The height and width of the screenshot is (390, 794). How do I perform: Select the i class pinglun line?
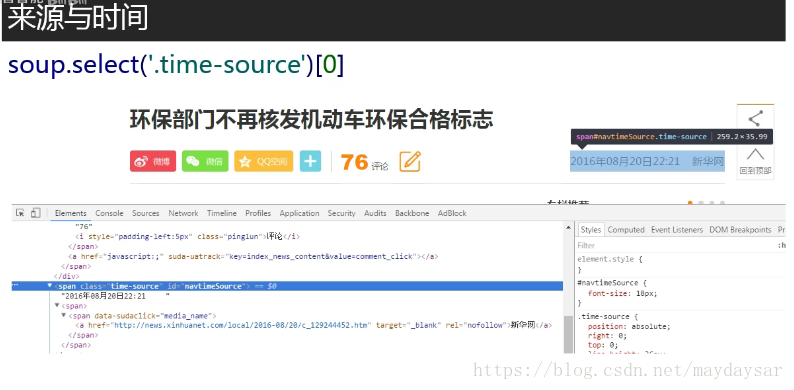[187, 237]
